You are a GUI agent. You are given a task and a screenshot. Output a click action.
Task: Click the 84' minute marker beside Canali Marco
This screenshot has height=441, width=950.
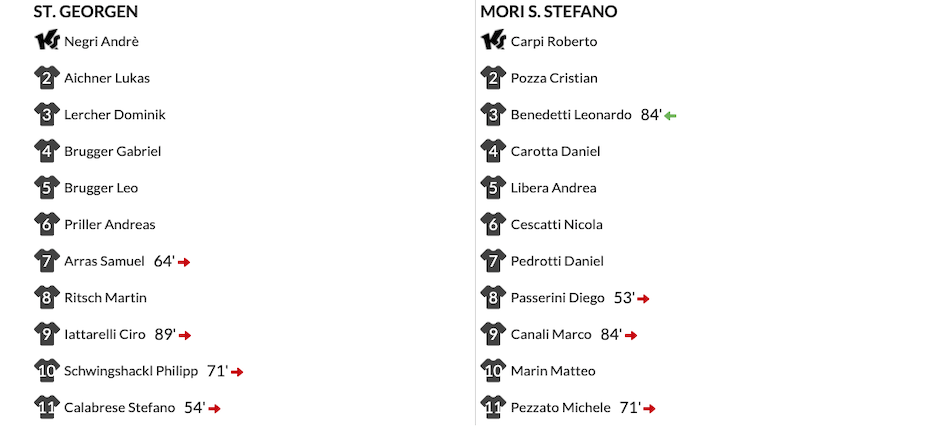tap(611, 334)
